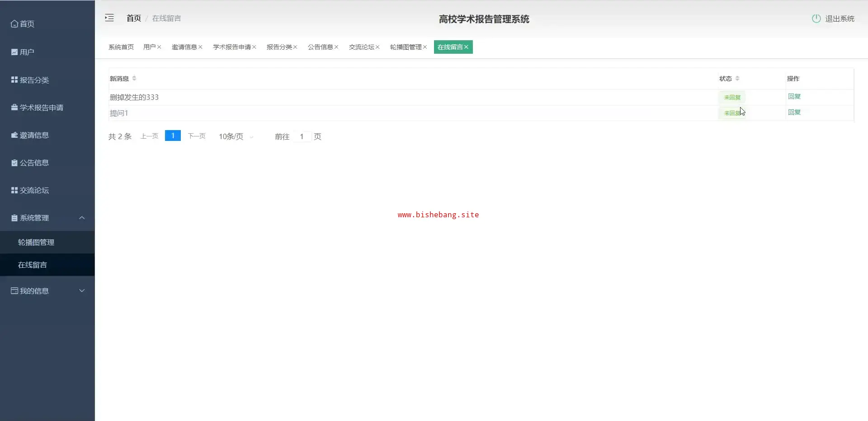The height and width of the screenshot is (421, 868).
Task: Switch to the 交流论坛 tab
Action: click(x=361, y=47)
